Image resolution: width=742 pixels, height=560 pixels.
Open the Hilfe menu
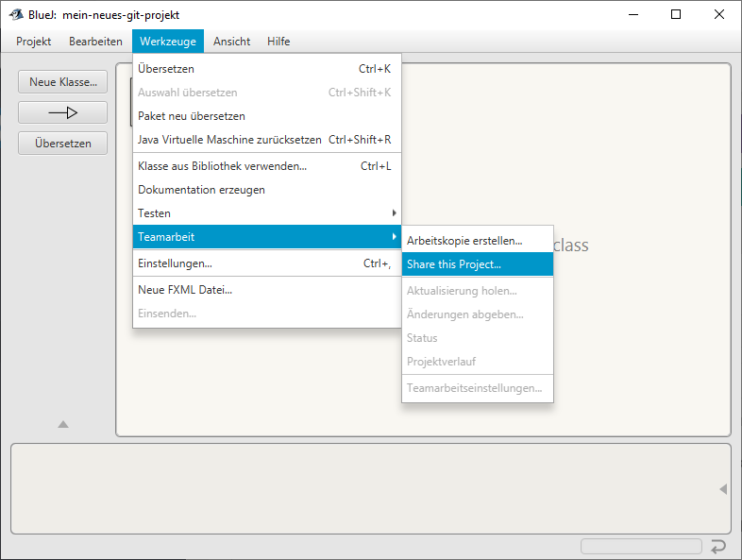(278, 42)
